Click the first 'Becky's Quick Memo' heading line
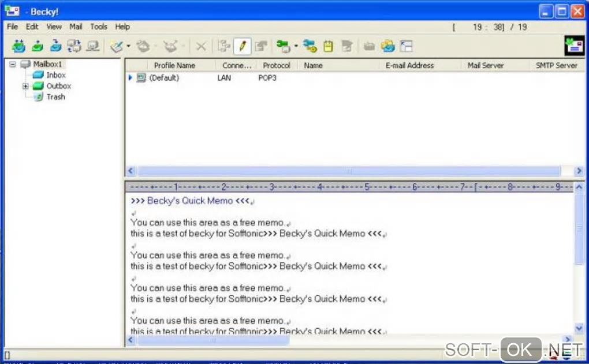 click(190, 201)
